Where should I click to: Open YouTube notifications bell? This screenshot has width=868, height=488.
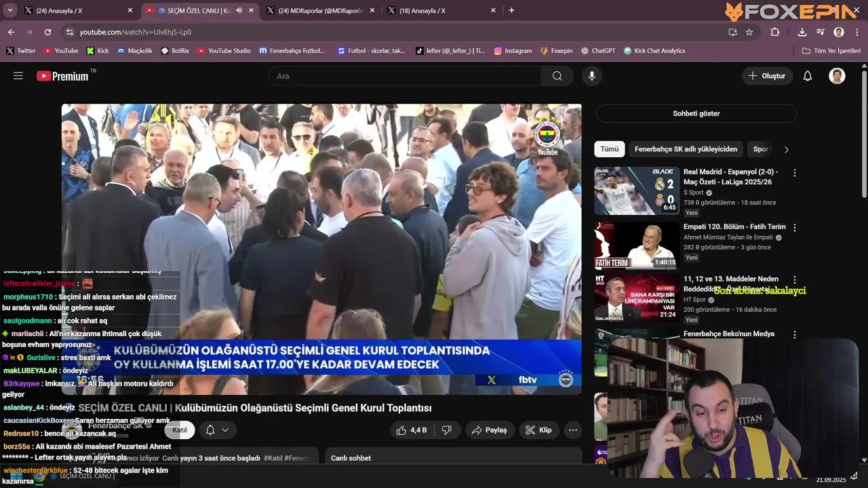click(x=808, y=76)
